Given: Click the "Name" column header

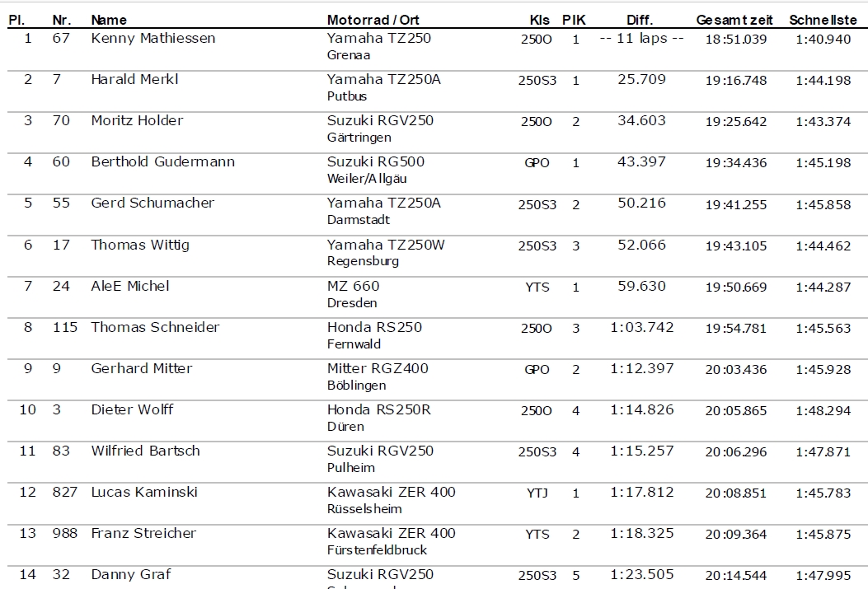Looking at the screenshot, I should coord(109,20).
